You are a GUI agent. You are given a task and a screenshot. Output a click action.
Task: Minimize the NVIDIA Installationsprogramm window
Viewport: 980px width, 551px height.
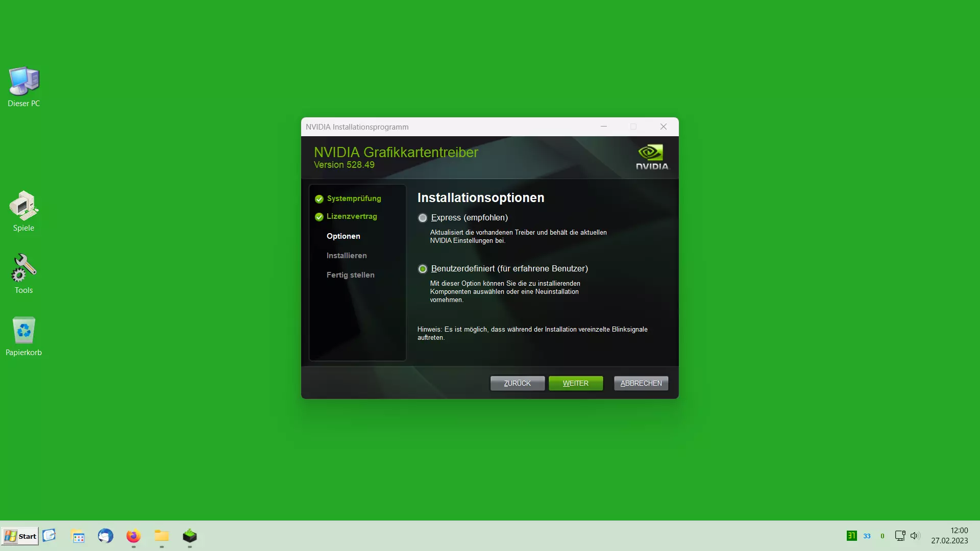pyautogui.click(x=604, y=127)
